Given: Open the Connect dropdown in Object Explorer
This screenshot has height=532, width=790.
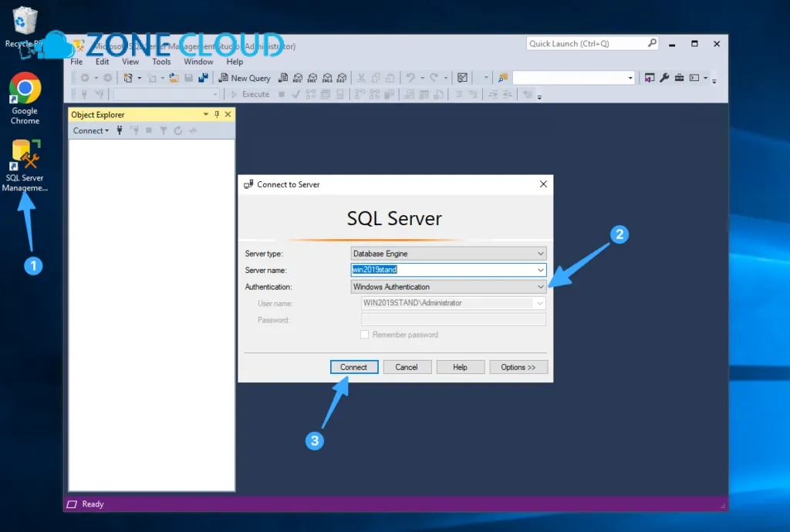Looking at the screenshot, I should pos(91,130).
